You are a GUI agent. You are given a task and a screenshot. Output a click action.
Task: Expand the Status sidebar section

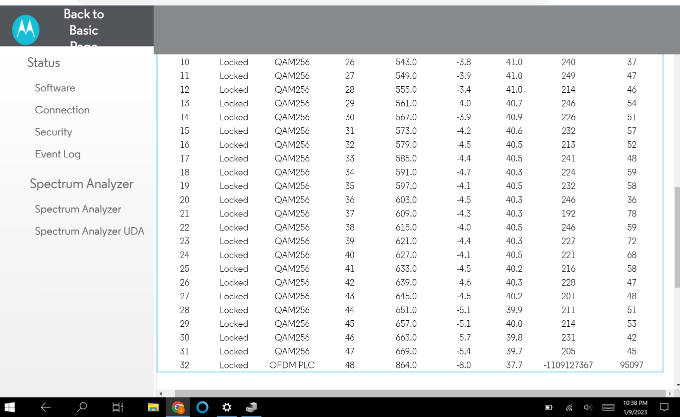[x=43, y=63]
